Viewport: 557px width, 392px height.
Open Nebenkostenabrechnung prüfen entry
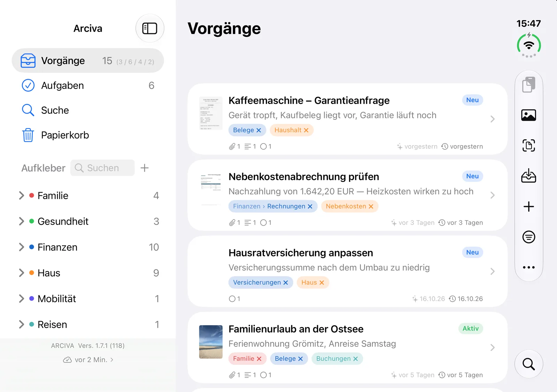click(x=347, y=195)
